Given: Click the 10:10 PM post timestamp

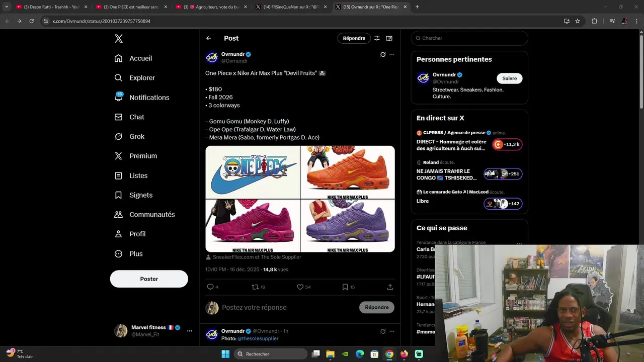Looking at the screenshot, I should point(232,270).
